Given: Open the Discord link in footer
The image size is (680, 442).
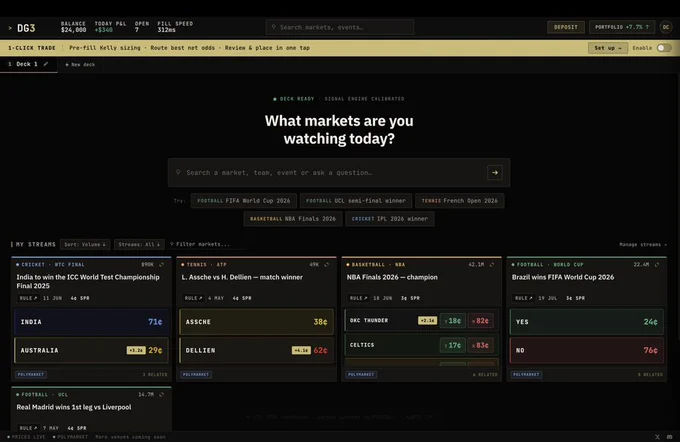Looking at the screenshot, I should (670, 437).
